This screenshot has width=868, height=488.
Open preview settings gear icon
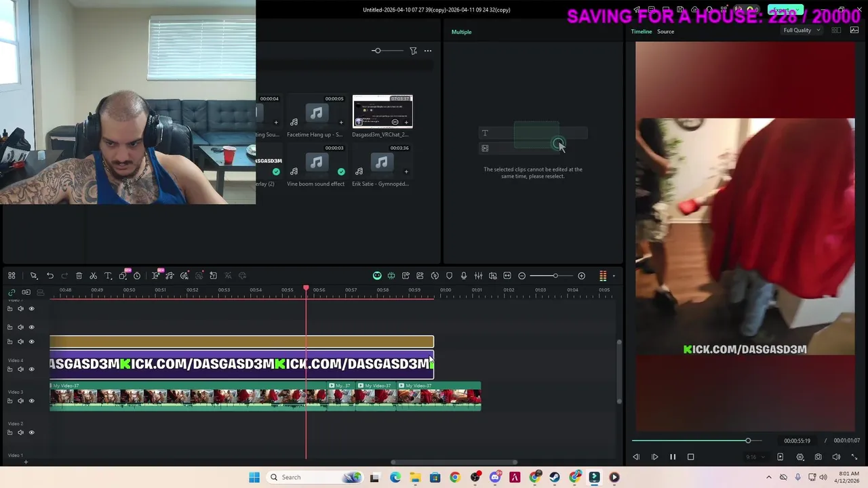800,457
